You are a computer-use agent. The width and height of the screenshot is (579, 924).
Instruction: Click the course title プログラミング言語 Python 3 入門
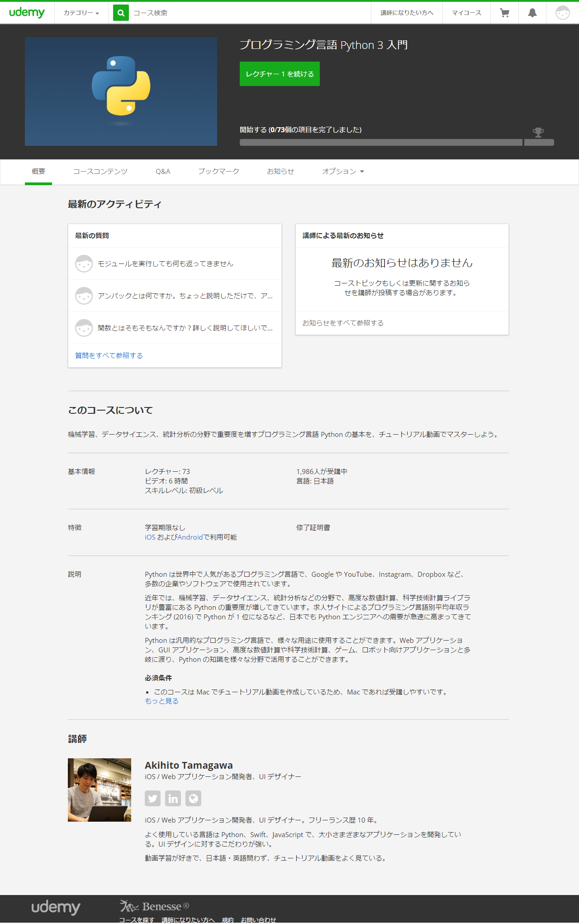[x=323, y=45]
